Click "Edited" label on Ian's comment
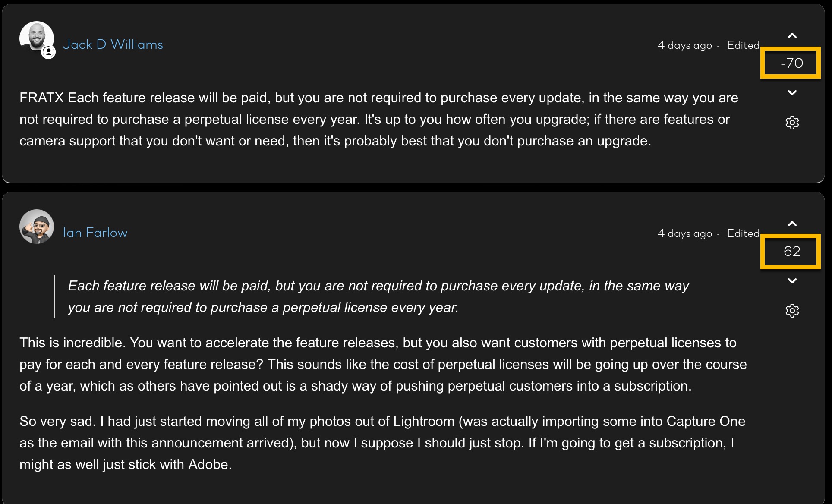The height and width of the screenshot is (504, 832). click(743, 233)
